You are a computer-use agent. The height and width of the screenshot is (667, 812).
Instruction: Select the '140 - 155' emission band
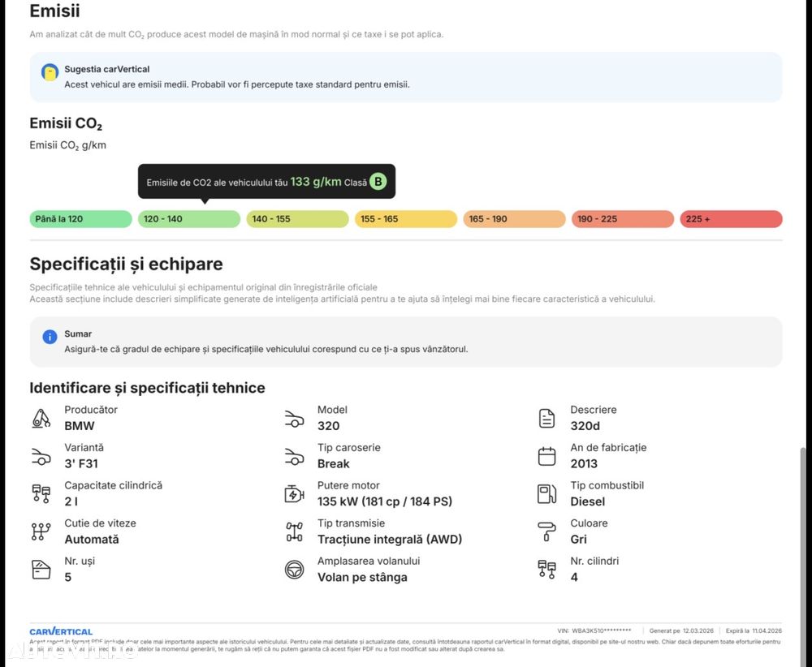tap(298, 219)
